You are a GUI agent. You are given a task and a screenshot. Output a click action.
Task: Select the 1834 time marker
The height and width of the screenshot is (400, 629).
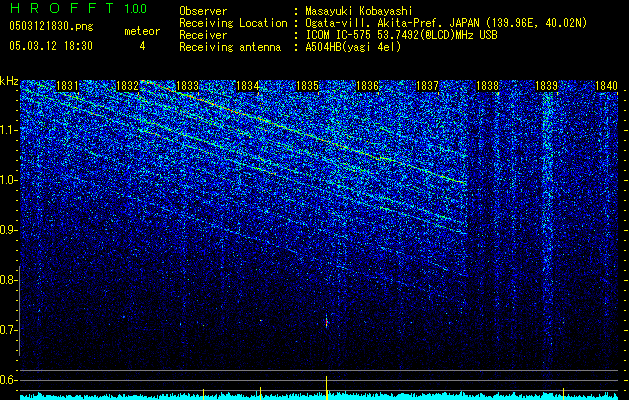(248, 86)
